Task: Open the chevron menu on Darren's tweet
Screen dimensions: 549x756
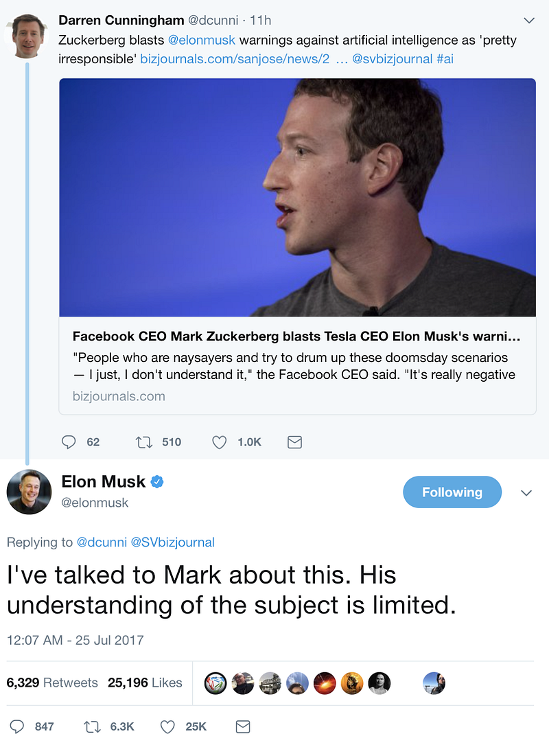Action: click(528, 21)
